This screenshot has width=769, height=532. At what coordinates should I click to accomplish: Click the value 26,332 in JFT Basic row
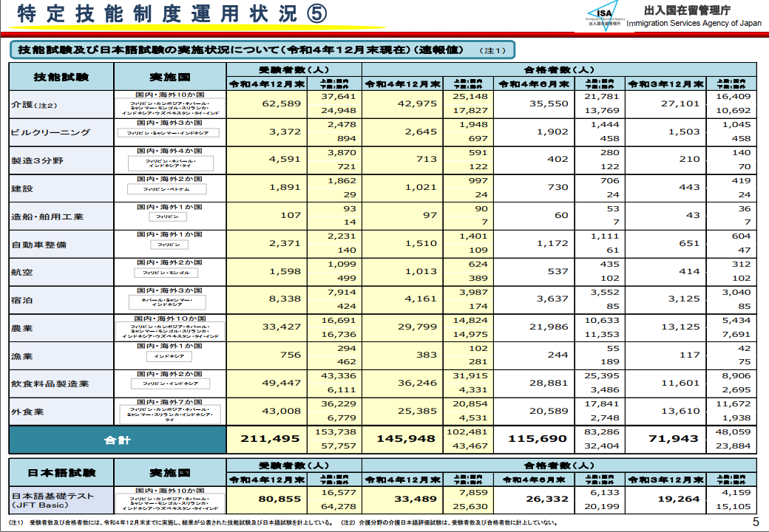(x=547, y=499)
